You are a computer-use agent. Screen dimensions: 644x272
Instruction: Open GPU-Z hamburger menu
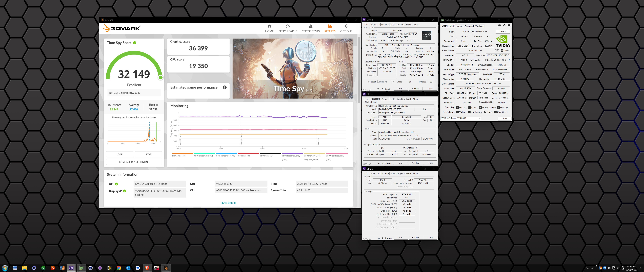pos(509,26)
